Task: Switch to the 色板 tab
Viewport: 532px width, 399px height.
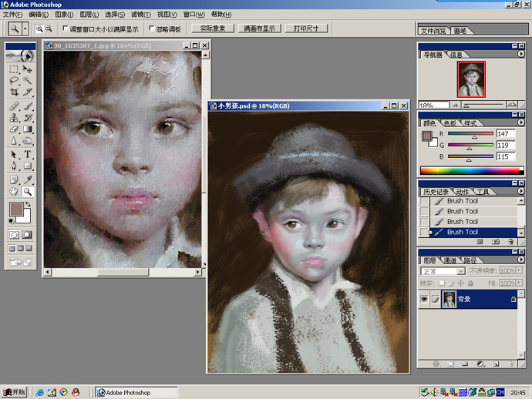Action: [x=450, y=123]
